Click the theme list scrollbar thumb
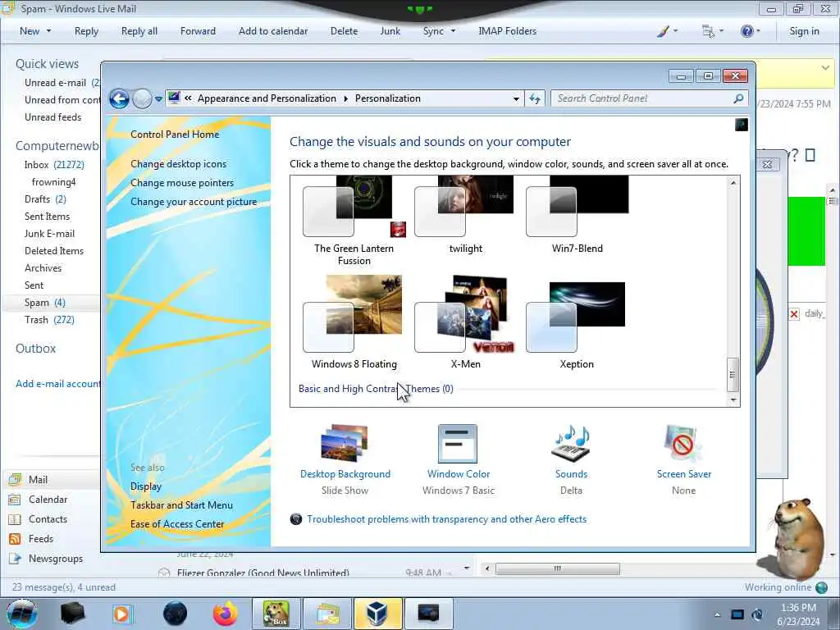The width and height of the screenshot is (840, 630). (733, 374)
